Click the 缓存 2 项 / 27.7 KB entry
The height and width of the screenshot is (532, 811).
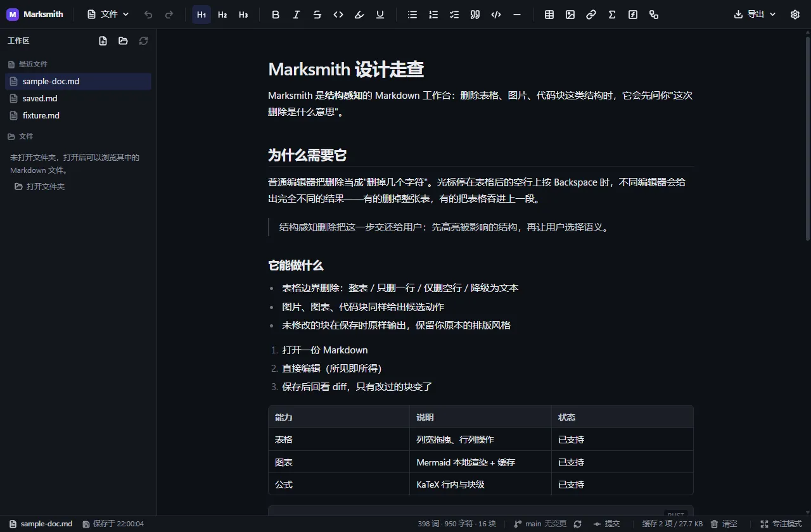click(x=672, y=524)
